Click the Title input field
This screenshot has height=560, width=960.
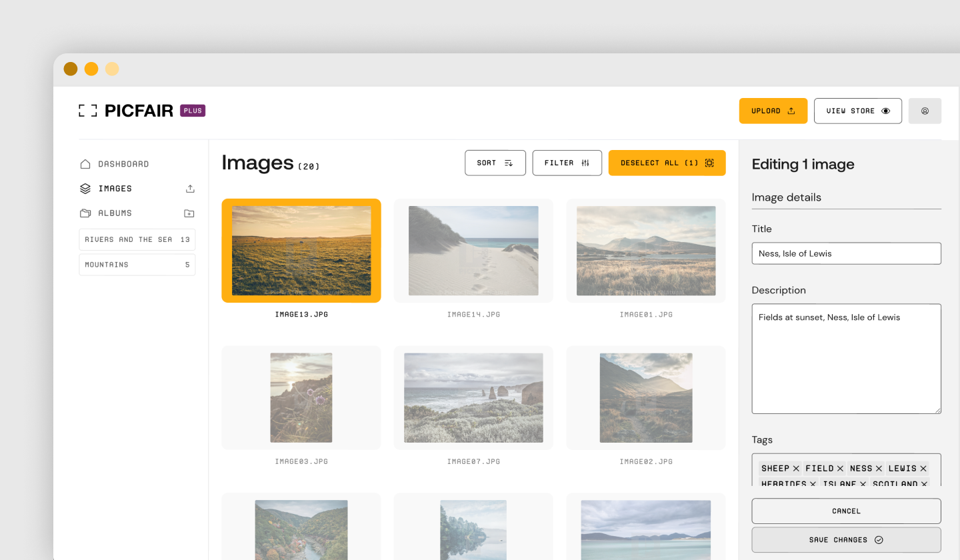pos(847,253)
